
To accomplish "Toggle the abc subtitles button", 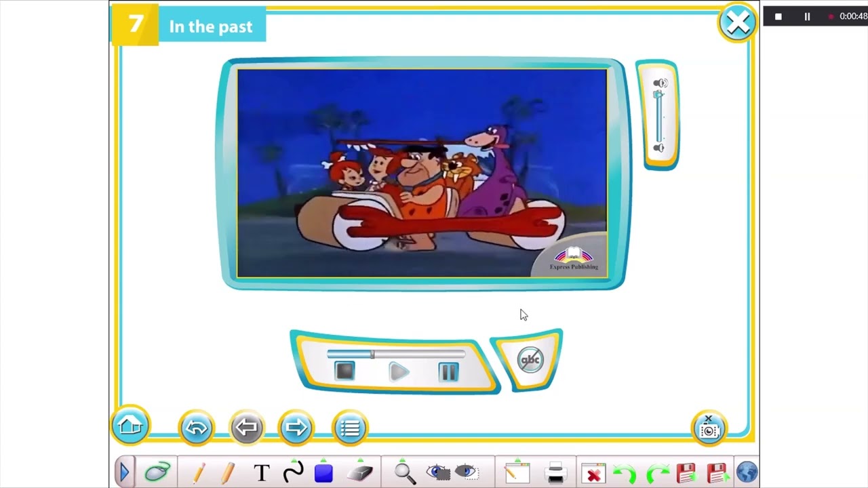I will click(530, 360).
